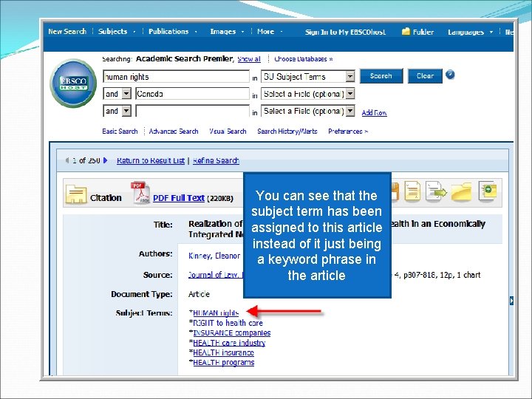Image resolution: width=532 pixels, height=399 pixels.
Task: Click the Clear button
Action: pyautogui.click(x=425, y=76)
